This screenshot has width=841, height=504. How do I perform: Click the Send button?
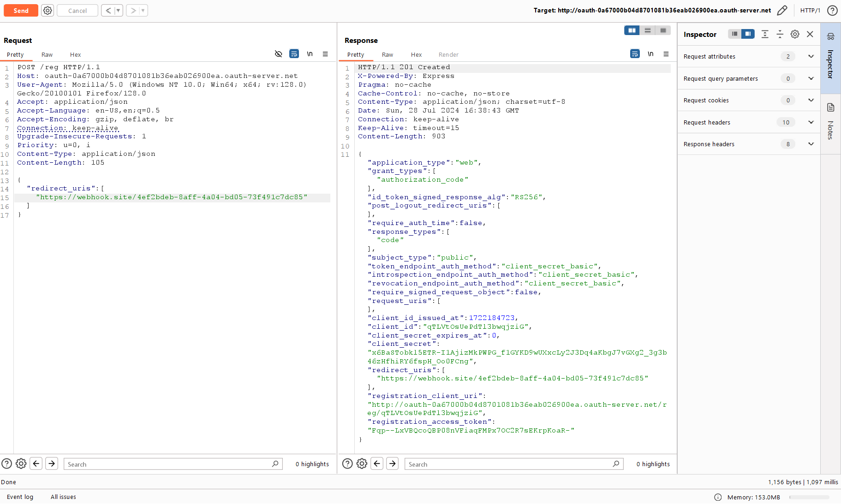pyautogui.click(x=21, y=10)
